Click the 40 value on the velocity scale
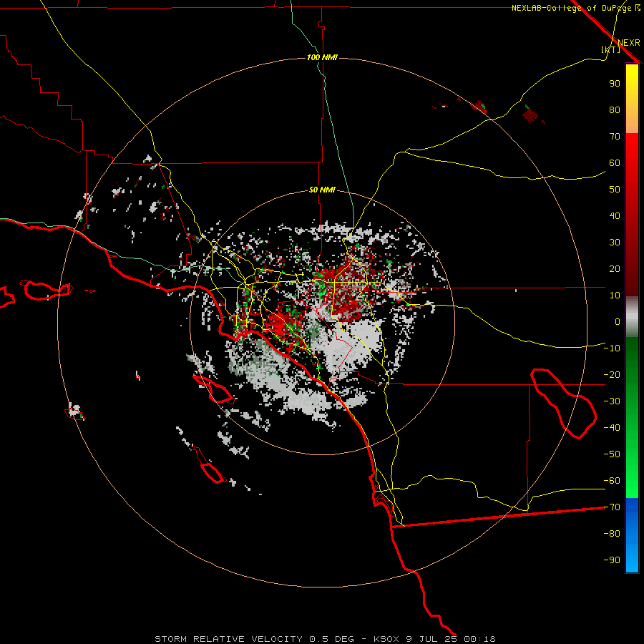The height and width of the screenshot is (644, 644). (615, 215)
